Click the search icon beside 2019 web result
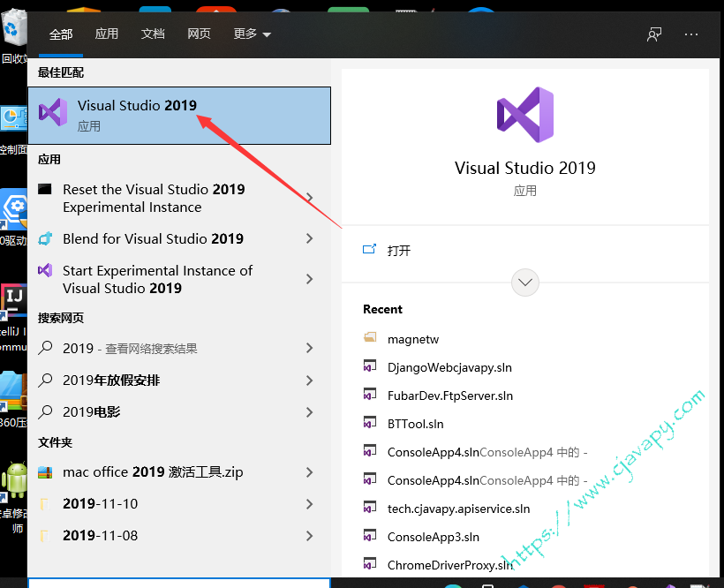The image size is (724, 588). pos(45,348)
